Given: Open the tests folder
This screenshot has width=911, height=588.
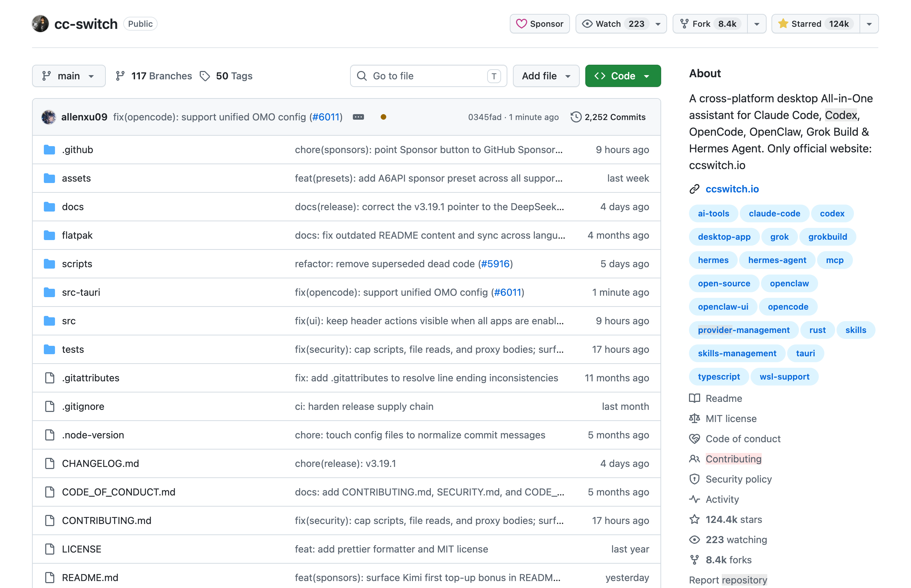Looking at the screenshot, I should pyautogui.click(x=73, y=349).
